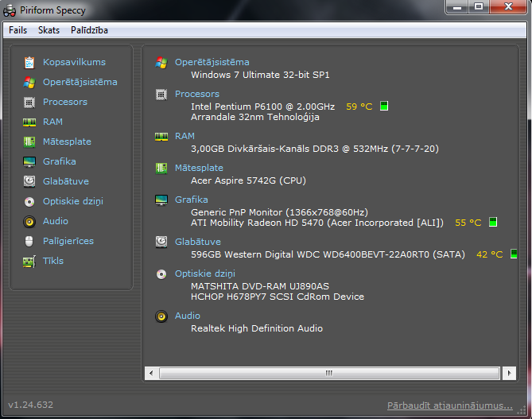The image size is (532, 419).
Task: Click the drive temperature 42 °C value
Action: [x=490, y=254]
